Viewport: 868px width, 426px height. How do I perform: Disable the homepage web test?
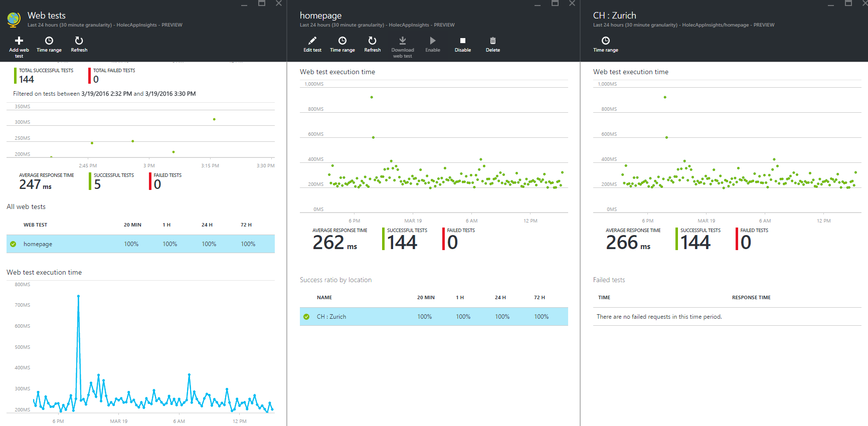coord(463,45)
